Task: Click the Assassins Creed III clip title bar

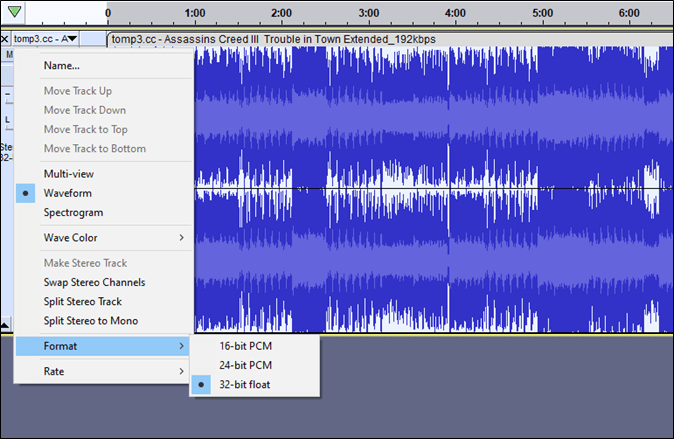Action: coord(300,39)
